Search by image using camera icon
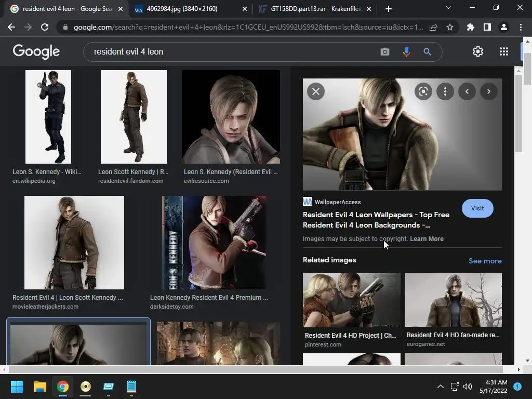 [x=385, y=52]
